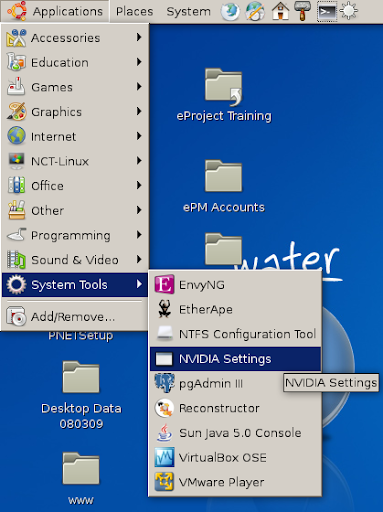Open Sun Java 5.0 Console
The image size is (383, 512).
click(x=235, y=433)
